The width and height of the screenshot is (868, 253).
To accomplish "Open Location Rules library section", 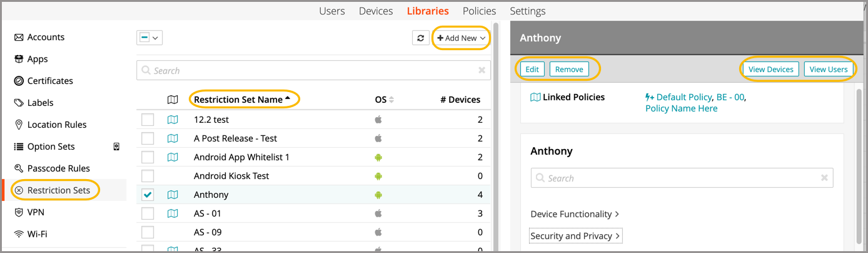I will pos(56,125).
